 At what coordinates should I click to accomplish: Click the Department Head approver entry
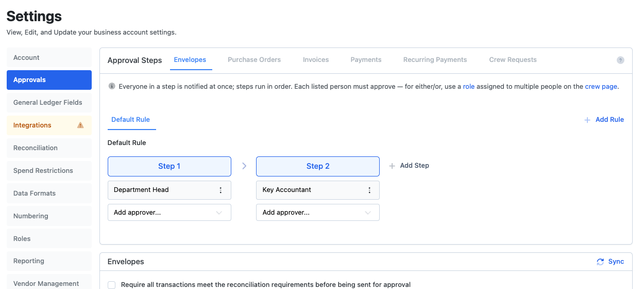(x=170, y=190)
